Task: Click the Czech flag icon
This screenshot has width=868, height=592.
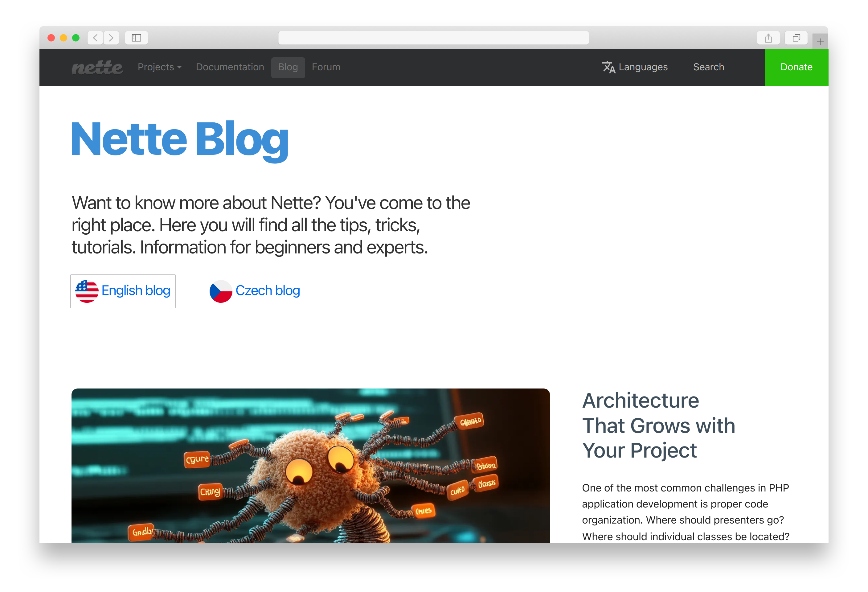Action: coord(221,291)
